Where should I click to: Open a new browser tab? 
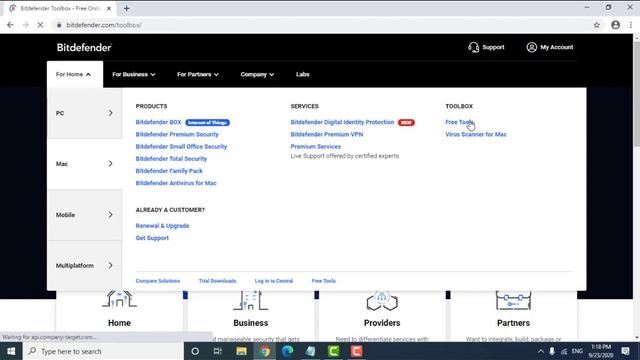click(x=127, y=8)
